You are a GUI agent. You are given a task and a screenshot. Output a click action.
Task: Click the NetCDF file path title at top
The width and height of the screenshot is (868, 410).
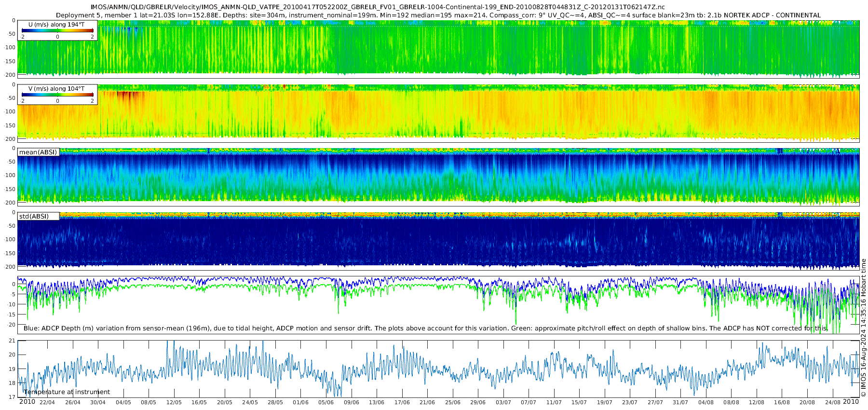(x=378, y=7)
